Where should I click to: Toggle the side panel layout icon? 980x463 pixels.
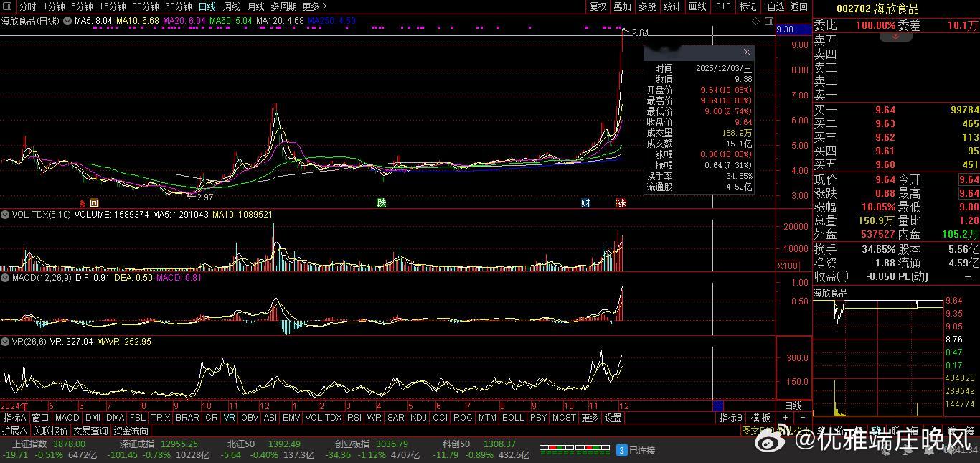pos(769,22)
